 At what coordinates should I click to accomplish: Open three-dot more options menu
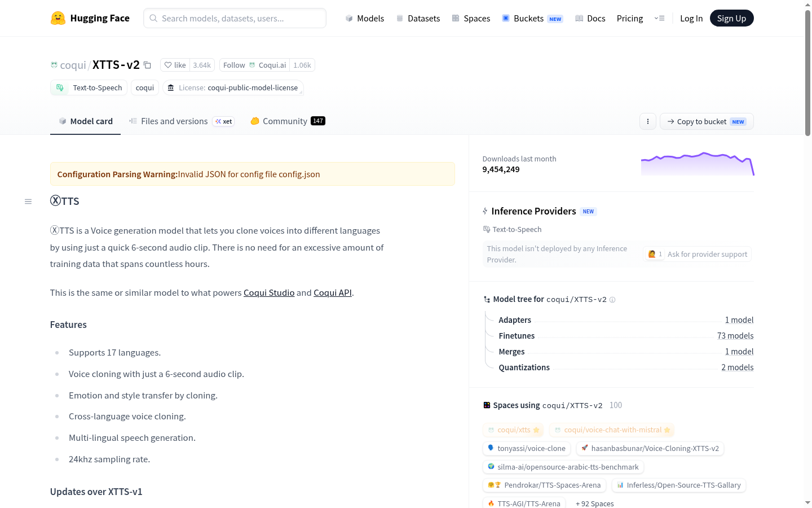tap(648, 121)
